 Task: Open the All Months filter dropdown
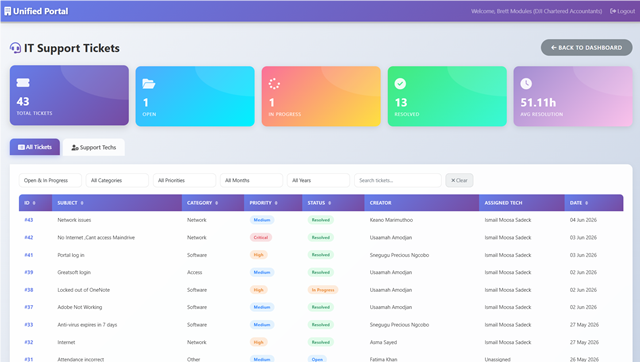pos(251,180)
